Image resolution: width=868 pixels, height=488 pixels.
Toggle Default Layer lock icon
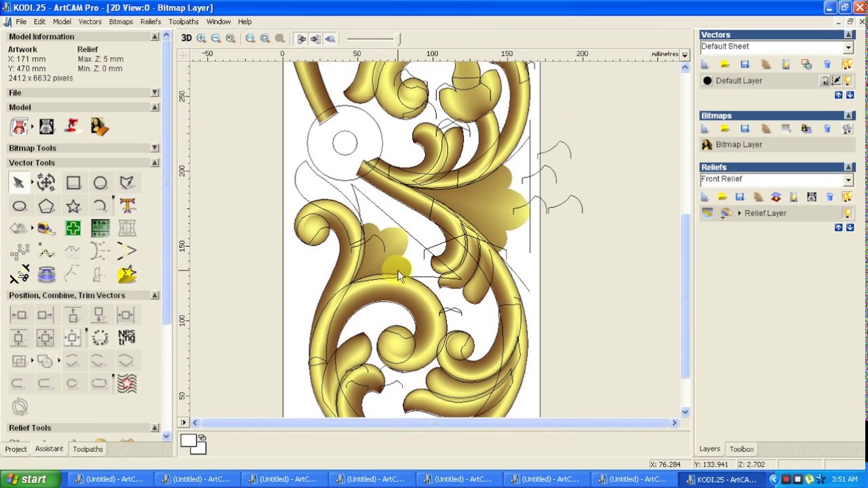click(825, 81)
